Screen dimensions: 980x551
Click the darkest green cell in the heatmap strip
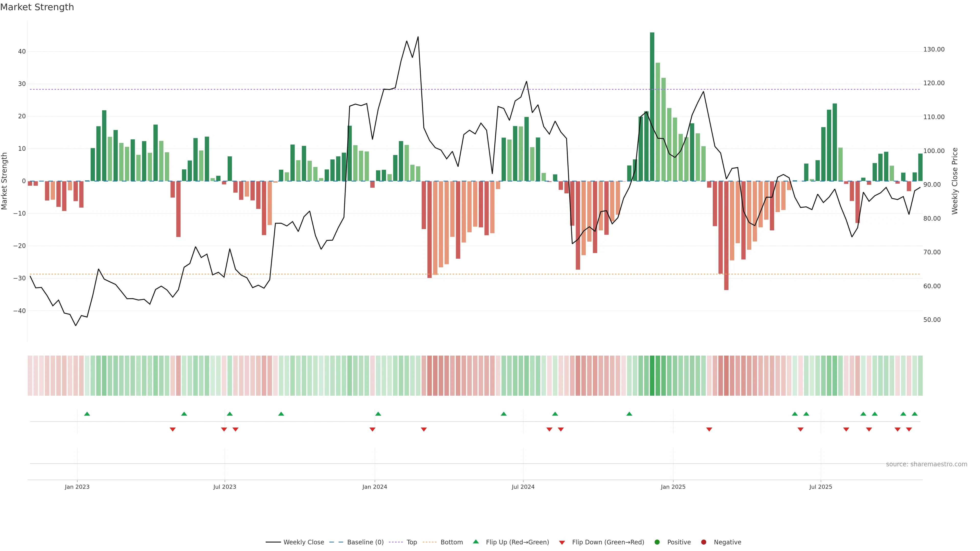pos(652,376)
